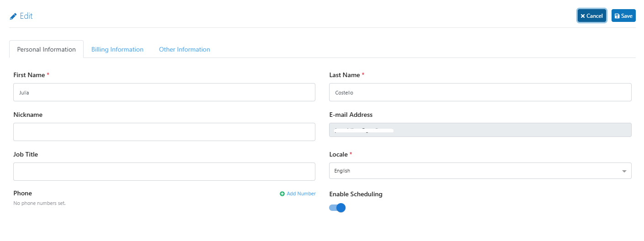Image resolution: width=644 pixels, height=241 pixels.
Task: Toggle the Enable Scheduling switch
Action: click(337, 208)
